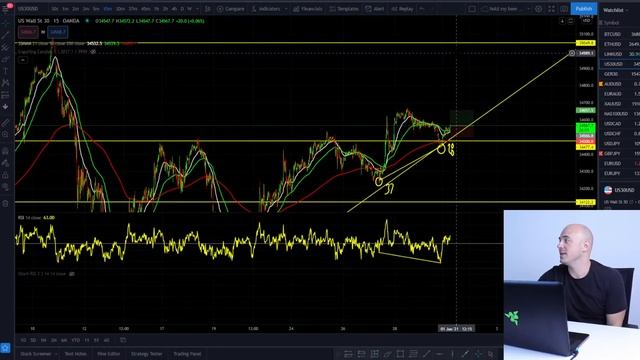Click the flag next to GBPJPY
This screenshot has height=360, width=640.
pyautogui.click(x=601, y=153)
